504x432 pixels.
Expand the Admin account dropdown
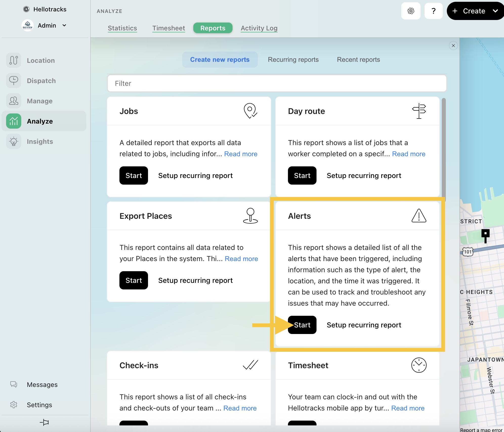pos(64,25)
